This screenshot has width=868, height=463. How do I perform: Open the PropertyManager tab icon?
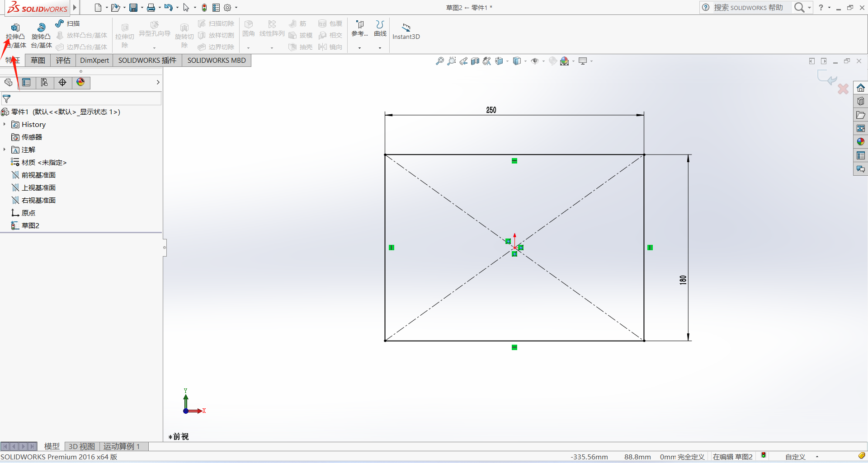(26, 82)
